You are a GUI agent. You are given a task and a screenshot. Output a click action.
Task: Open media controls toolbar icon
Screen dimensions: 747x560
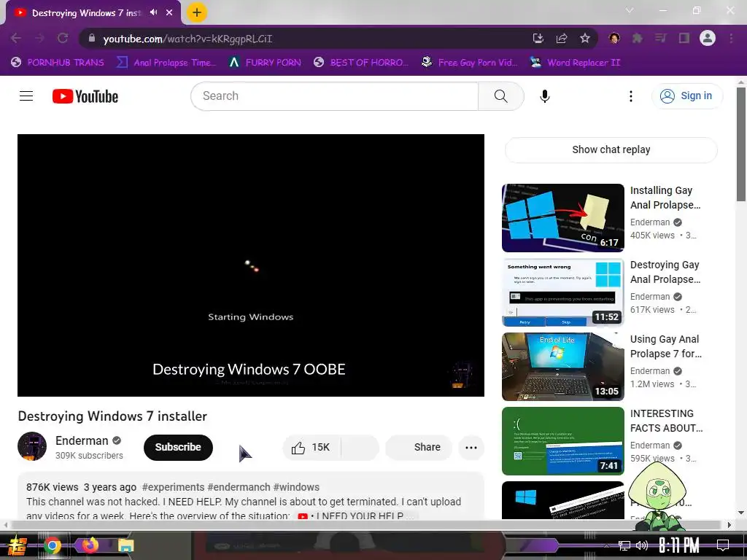(x=660, y=38)
